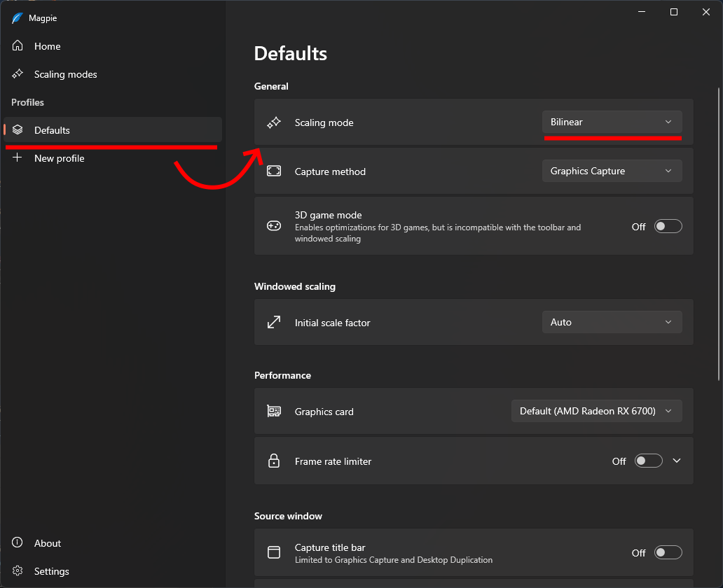Go to the Scaling modes page
This screenshot has height=588, width=723.
click(x=66, y=74)
